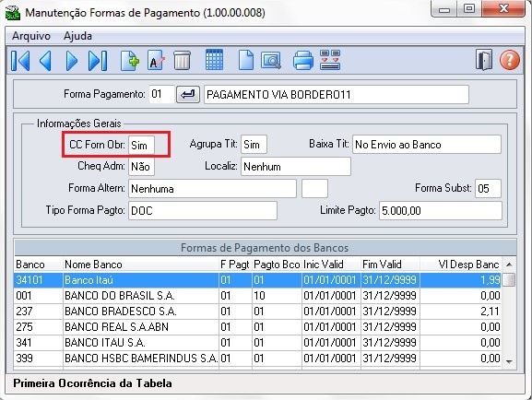Screen dimensions: 532x400
Task: Click the Baixa Tit field
Action: [x=427, y=145]
